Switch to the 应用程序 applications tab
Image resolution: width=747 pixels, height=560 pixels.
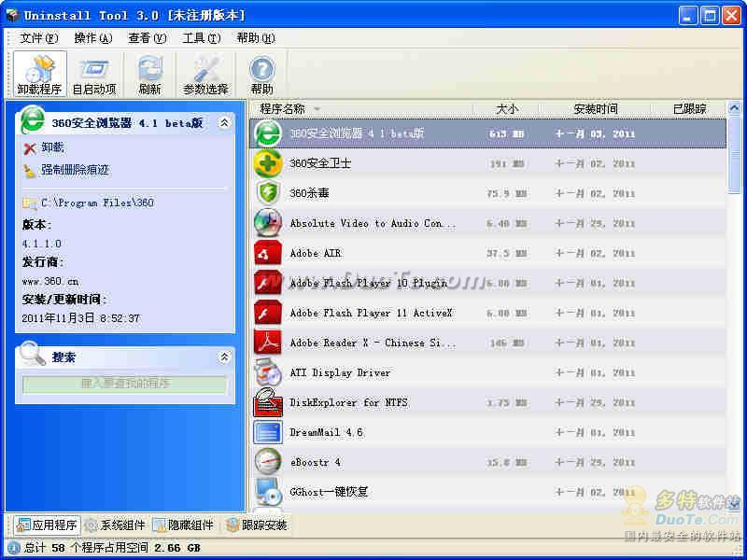(x=47, y=525)
